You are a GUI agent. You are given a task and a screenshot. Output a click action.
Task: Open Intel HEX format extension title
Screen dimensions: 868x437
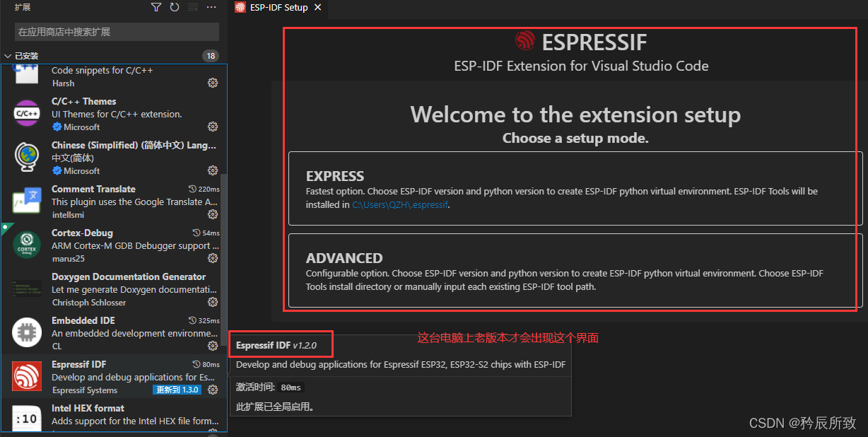[x=88, y=408]
